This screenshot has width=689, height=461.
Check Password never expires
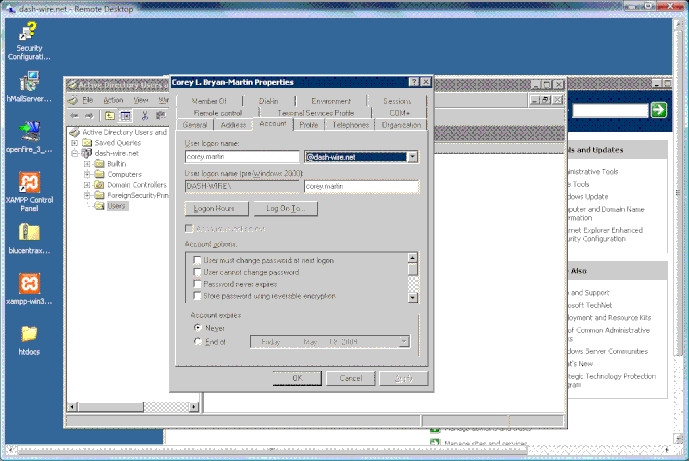tap(197, 284)
